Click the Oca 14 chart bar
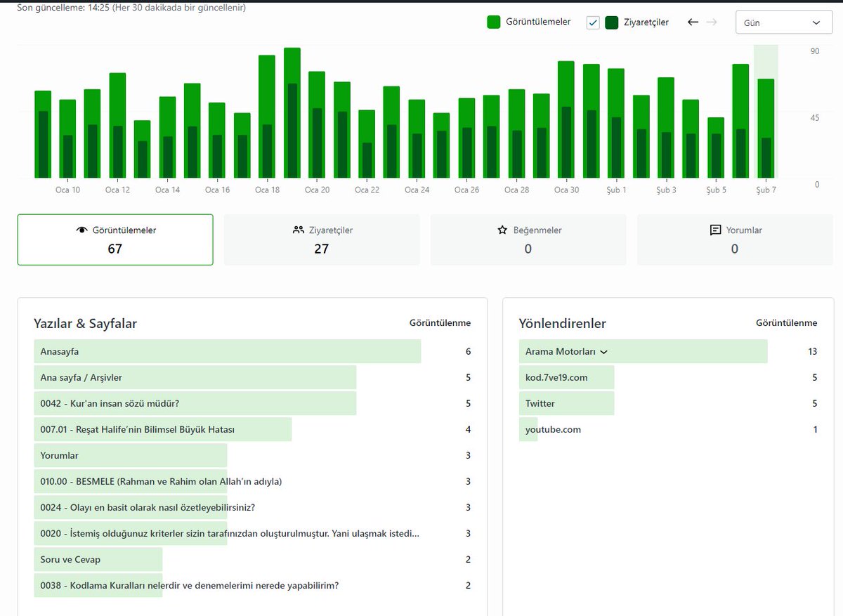Screen dimensions: 843x616 click(167, 137)
